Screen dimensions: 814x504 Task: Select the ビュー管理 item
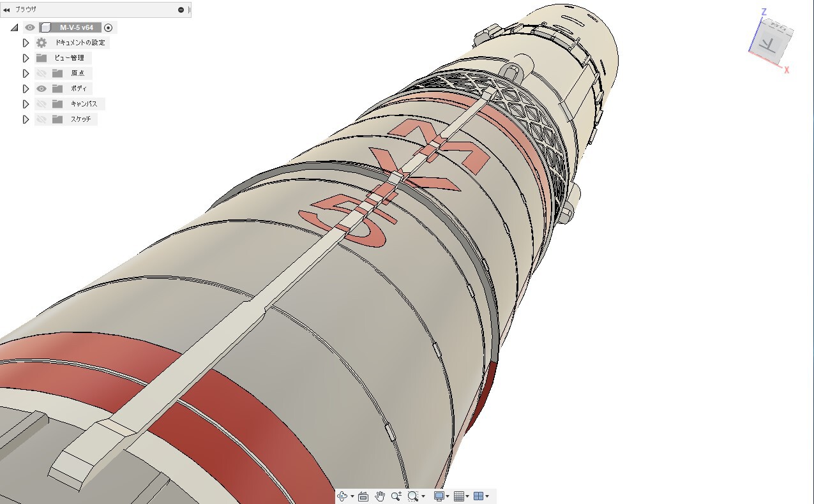[70, 58]
